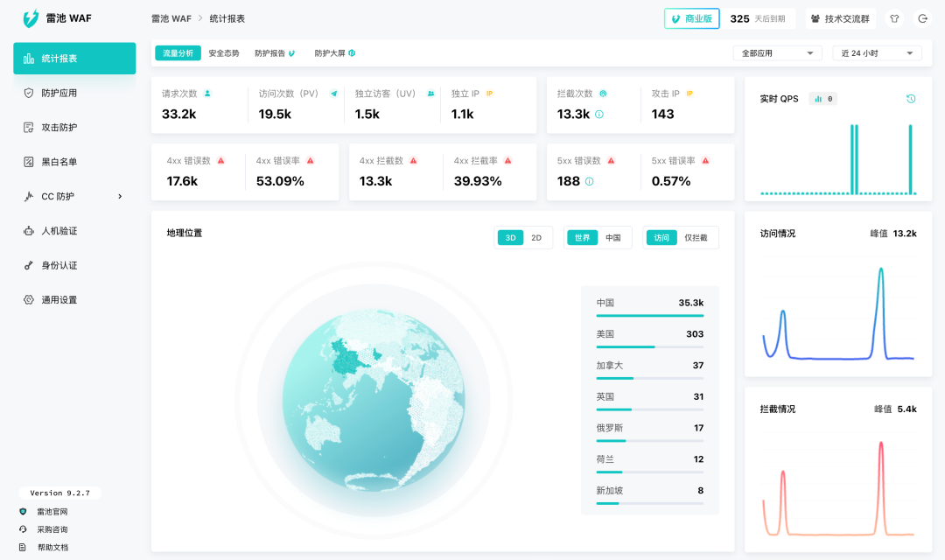
Task: Open the 帮助文档 link
Action: pyautogui.click(x=52, y=547)
